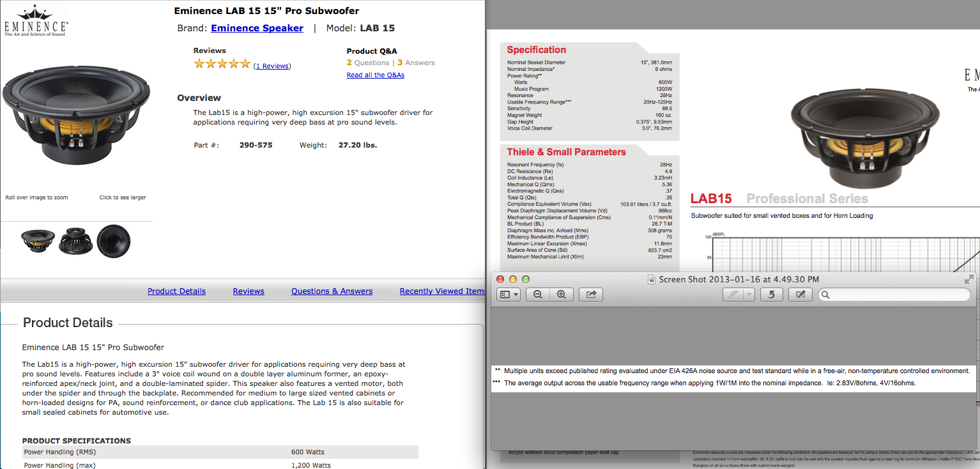The height and width of the screenshot is (469, 980).
Task: Switch to the Product Details tab
Action: [x=176, y=291]
